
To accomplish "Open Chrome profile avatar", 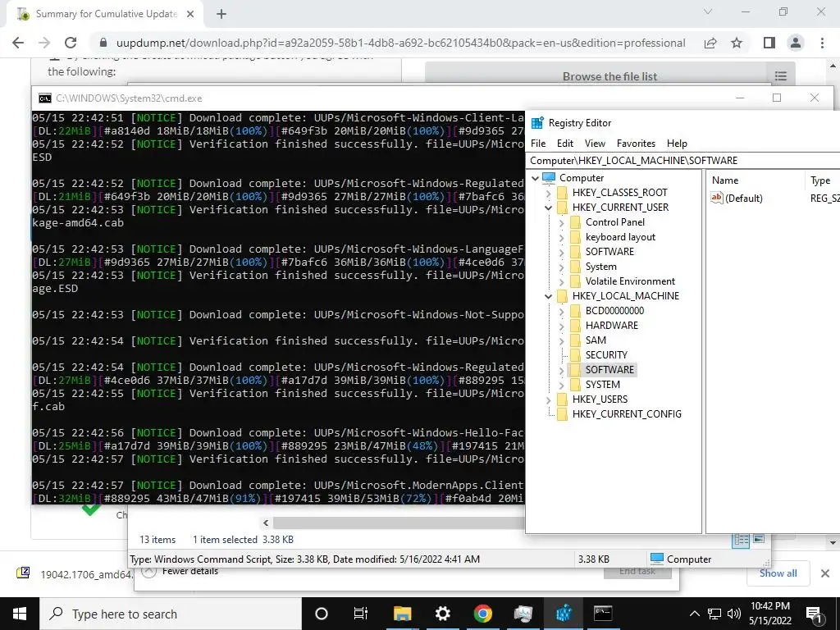I will [796, 43].
